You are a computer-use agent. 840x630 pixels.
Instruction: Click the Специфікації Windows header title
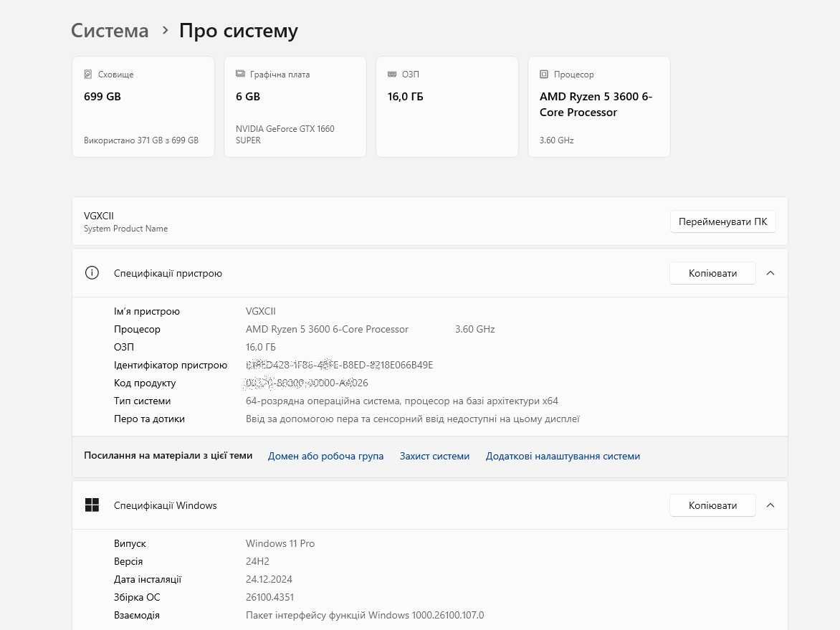point(165,505)
